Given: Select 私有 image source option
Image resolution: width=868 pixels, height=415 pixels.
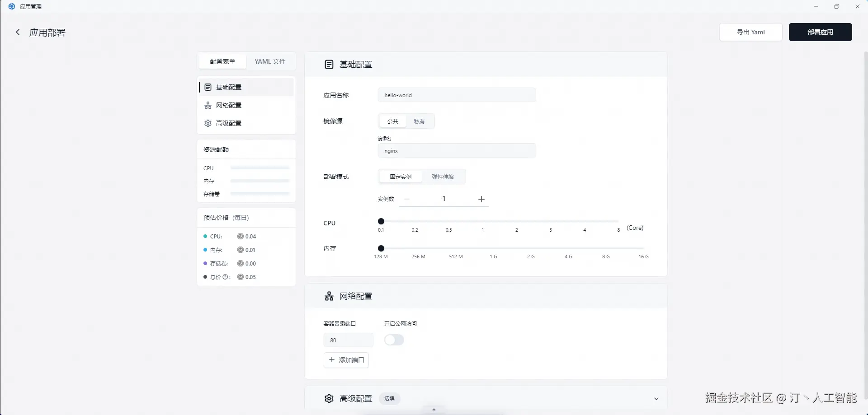Looking at the screenshot, I should click(x=420, y=121).
